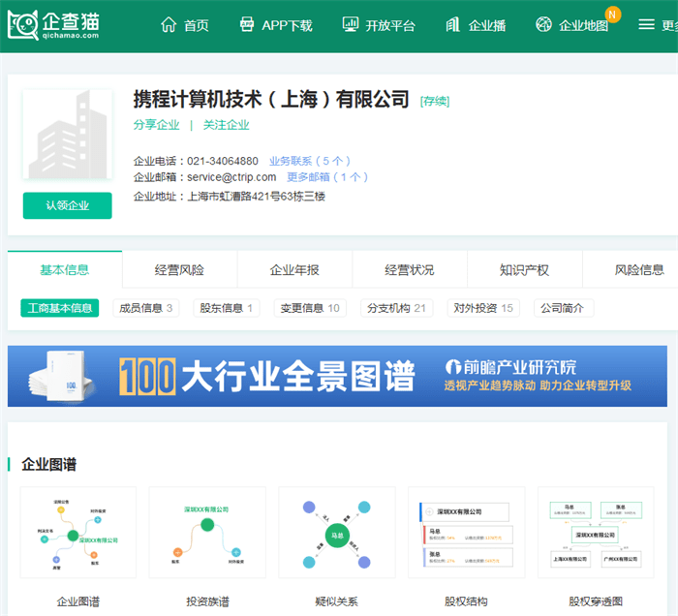Switch to the 经营风险 tab
The height and width of the screenshot is (616, 678).
(179, 270)
